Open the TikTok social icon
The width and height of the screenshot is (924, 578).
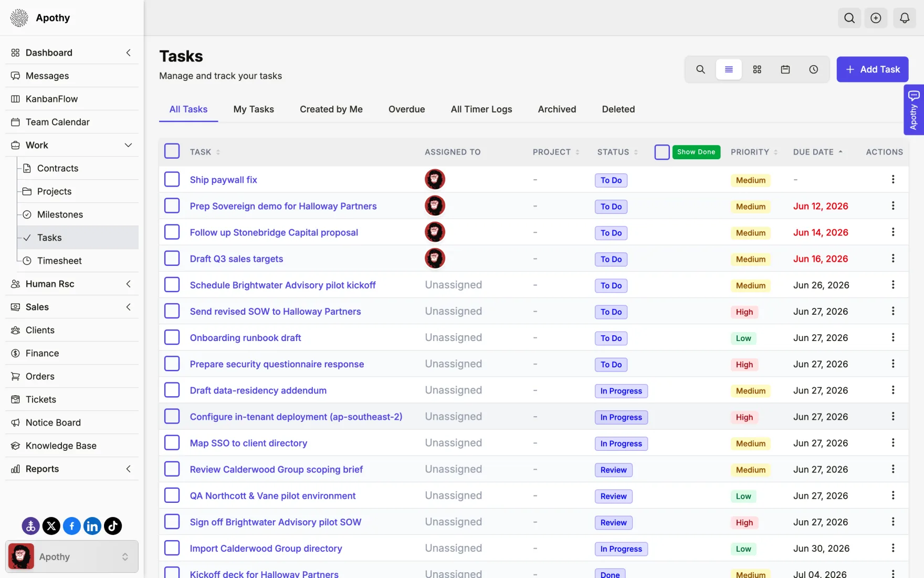click(113, 526)
